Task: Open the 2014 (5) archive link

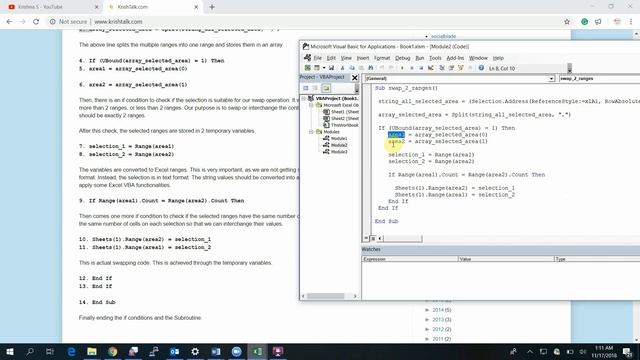Action: (x=442, y=310)
